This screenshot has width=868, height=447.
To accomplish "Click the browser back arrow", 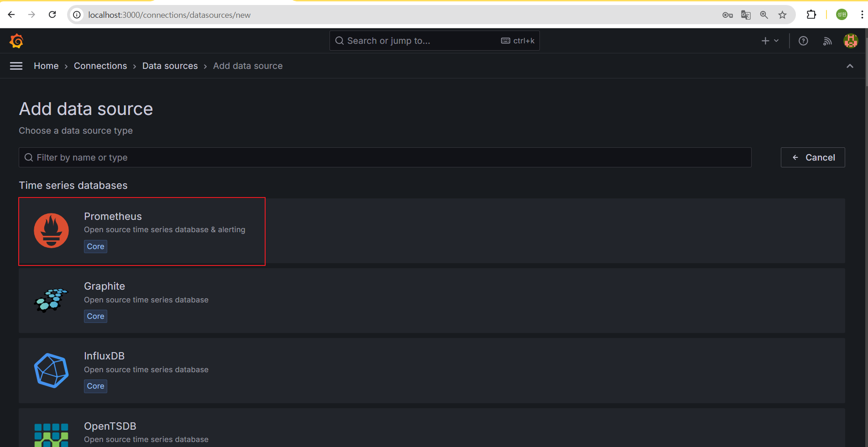I will coord(11,15).
